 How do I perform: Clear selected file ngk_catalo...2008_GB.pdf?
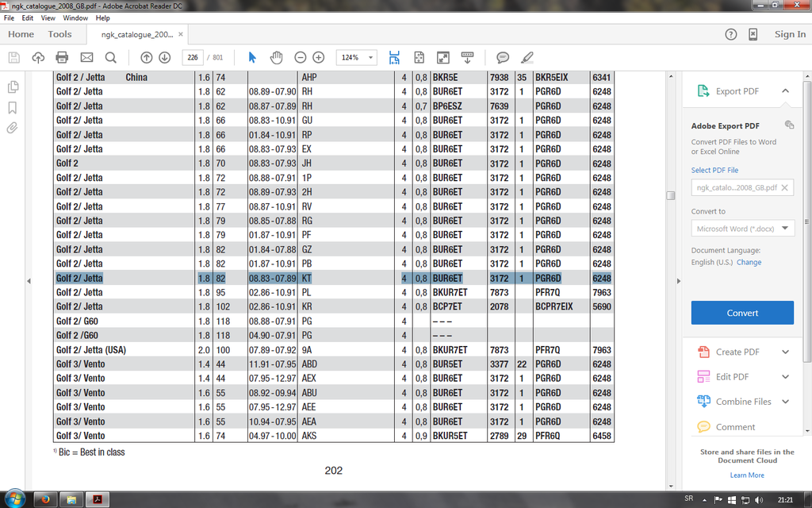point(784,187)
